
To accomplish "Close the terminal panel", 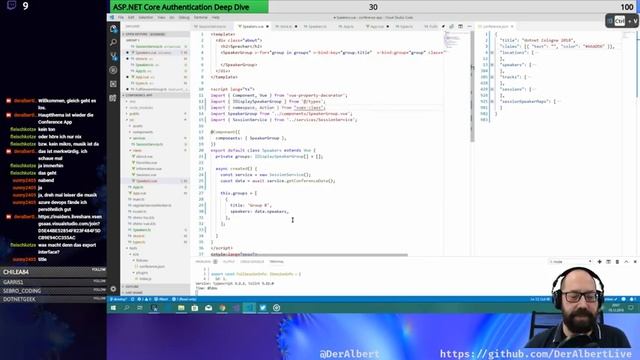I will (x=635, y=262).
